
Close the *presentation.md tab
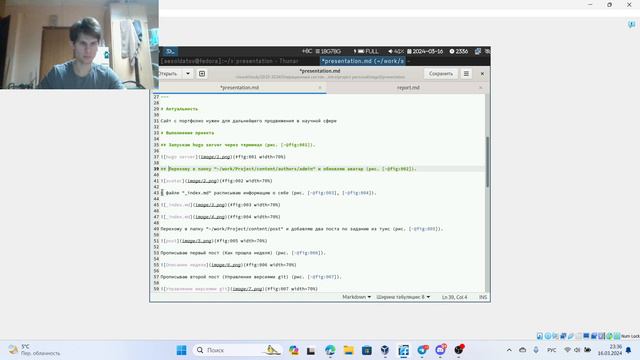pyautogui.click(x=320, y=87)
